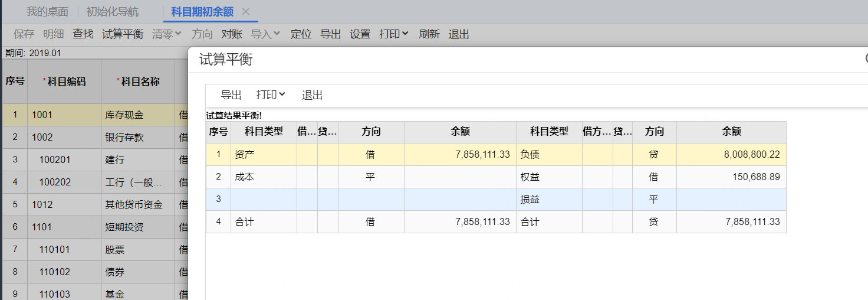Select the 科目期初余额 tab
Image resolution: width=868 pixels, height=300 pixels.
tap(202, 12)
